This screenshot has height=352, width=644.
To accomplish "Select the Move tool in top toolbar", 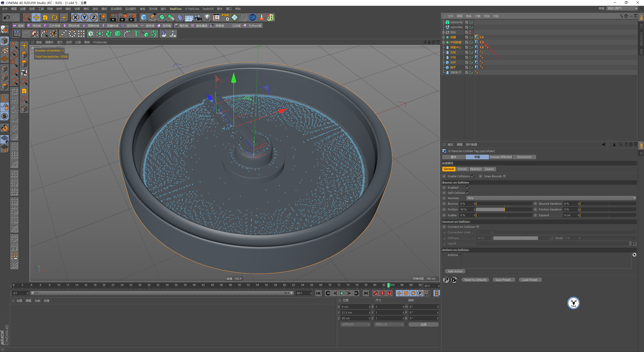I will tap(36, 17).
